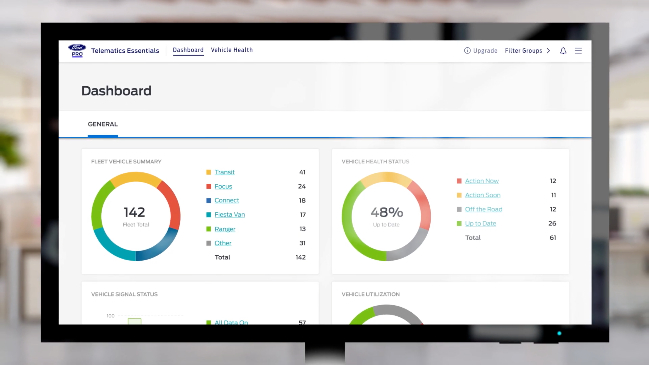The height and width of the screenshot is (365, 649).
Task: Click the Vehicle Utilization donut chart
Action: (x=386, y=315)
